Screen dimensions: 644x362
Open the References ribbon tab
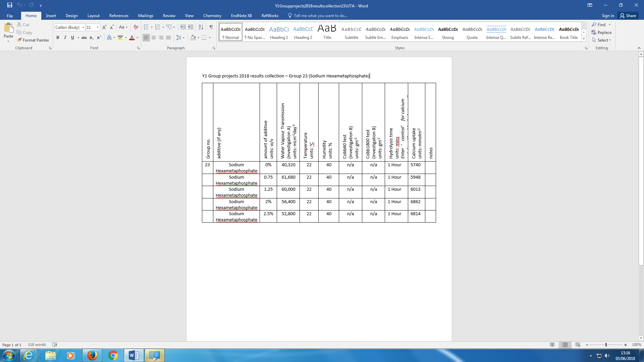(119, 16)
